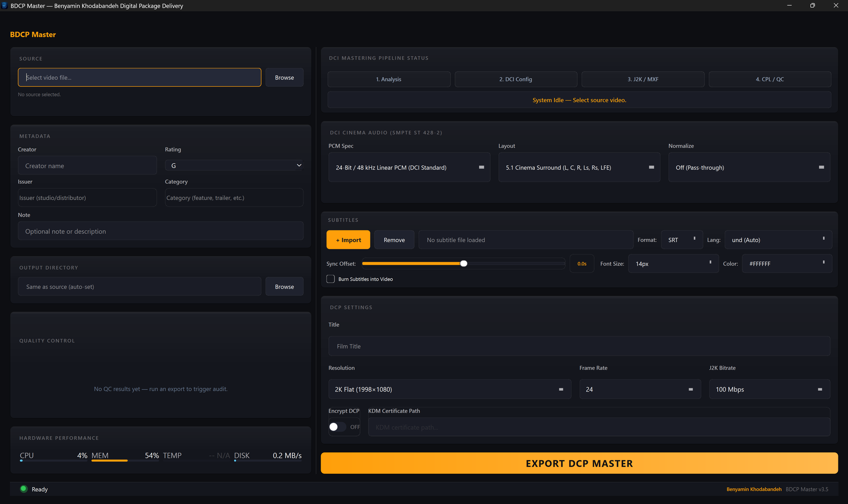The height and width of the screenshot is (504, 848).
Task: Click the Same as source output directory field
Action: tap(139, 287)
